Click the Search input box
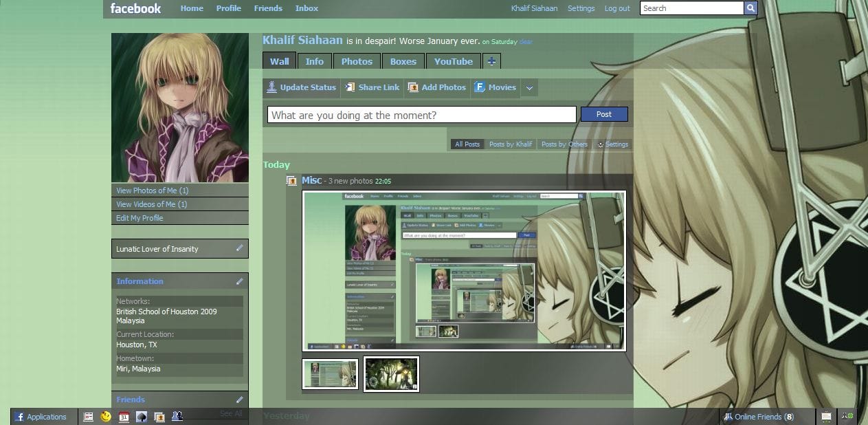The height and width of the screenshot is (425, 868). pyautogui.click(x=692, y=8)
